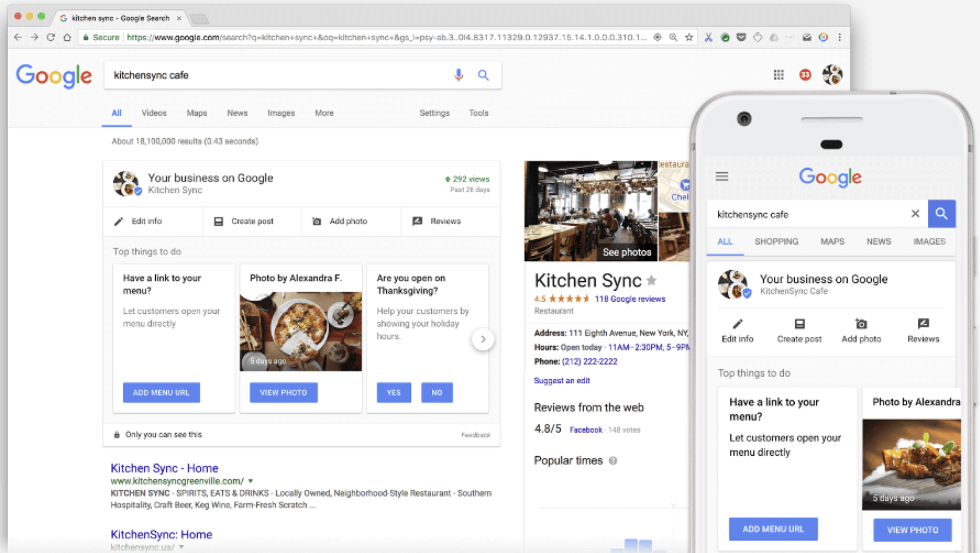The image size is (980, 553).
Task: Click the phone blue search button
Action: [x=941, y=214]
